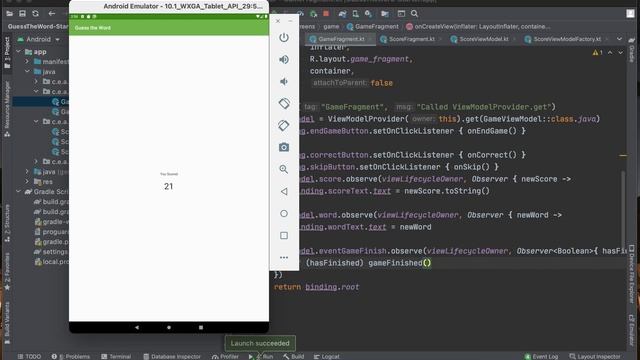Click the onCreateView breadcrumb

tap(478, 27)
